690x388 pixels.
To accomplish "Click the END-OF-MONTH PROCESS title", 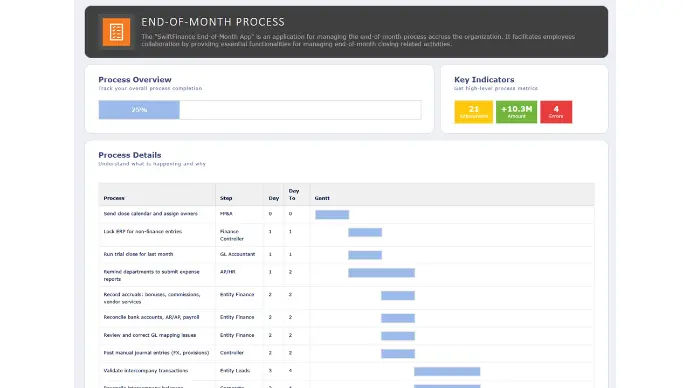I will click(213, 22).
